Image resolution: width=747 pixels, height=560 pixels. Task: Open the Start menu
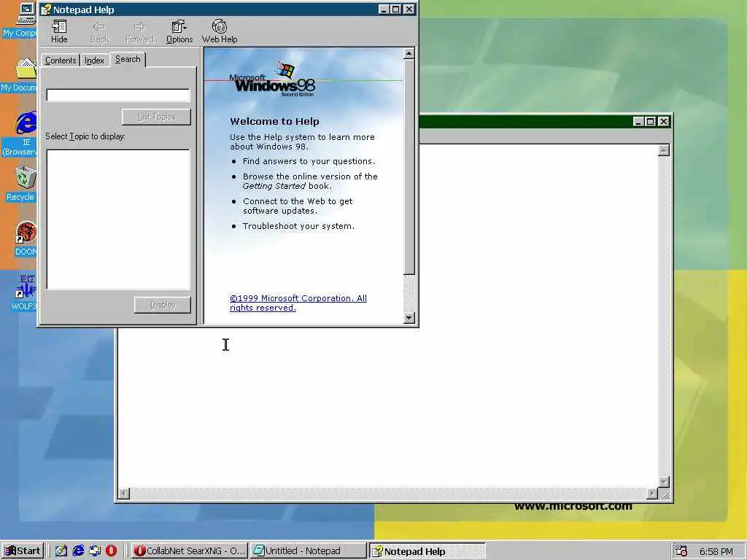pos(23,551)
